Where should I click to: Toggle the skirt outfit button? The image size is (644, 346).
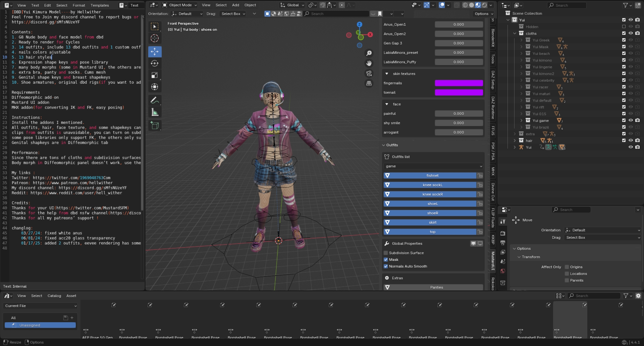click(430, 222)
